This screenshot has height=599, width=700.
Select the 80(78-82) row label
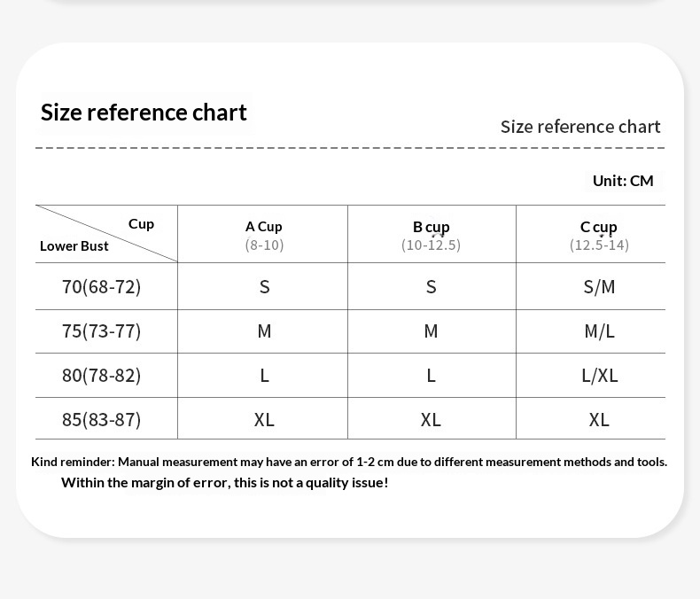(x=101, y=375)
